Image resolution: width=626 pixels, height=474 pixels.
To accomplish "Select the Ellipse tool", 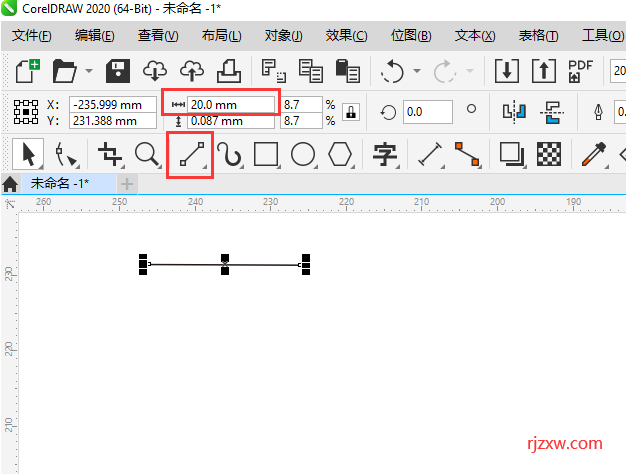I will point(303,154).
